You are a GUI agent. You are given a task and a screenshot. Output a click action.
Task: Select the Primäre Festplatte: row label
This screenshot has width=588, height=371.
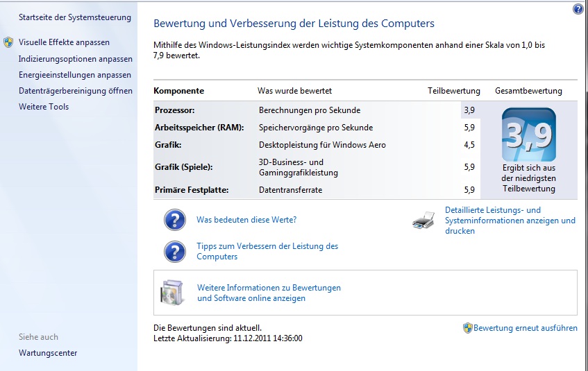(192, 190)
